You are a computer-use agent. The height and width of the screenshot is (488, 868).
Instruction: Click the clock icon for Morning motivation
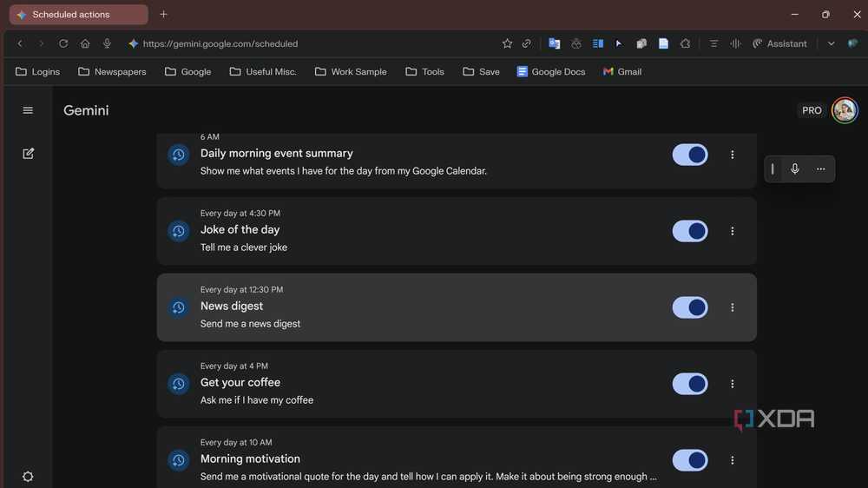[x=178, y=460]
